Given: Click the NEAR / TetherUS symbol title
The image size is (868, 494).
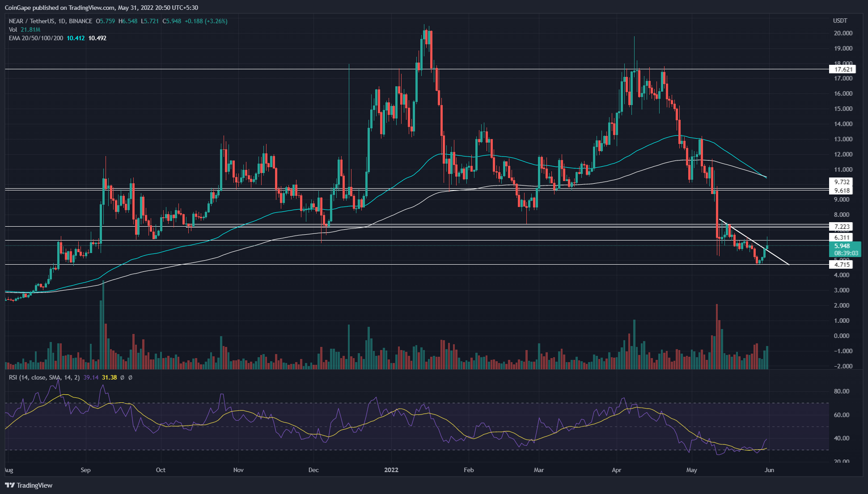Looking at the screenshot, I should (x=31, y=21).
